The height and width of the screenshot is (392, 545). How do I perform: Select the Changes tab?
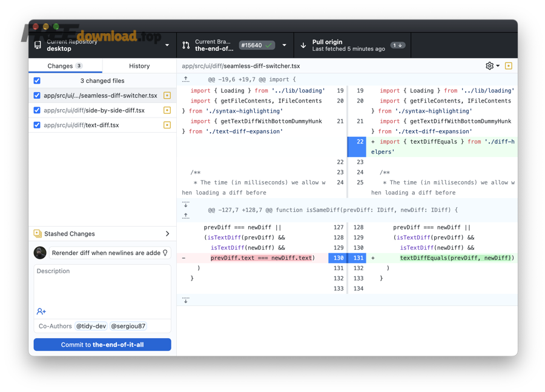(x=65, y=66)
